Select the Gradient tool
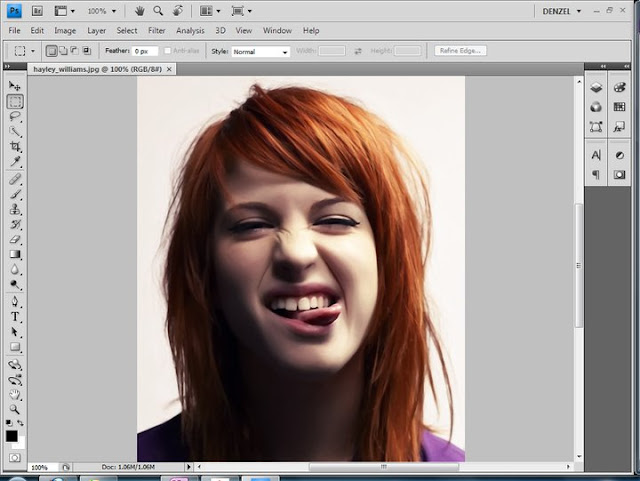 [x=15, y=254]
